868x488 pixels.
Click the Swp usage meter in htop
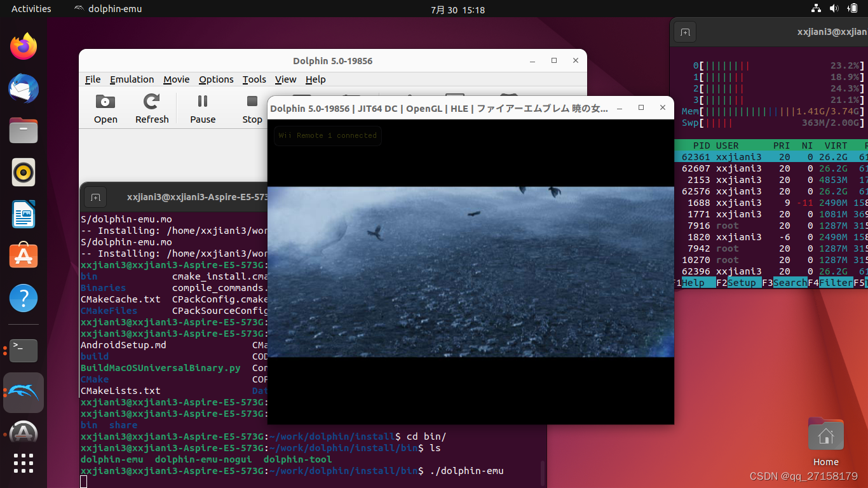click(x=773, y=123)
